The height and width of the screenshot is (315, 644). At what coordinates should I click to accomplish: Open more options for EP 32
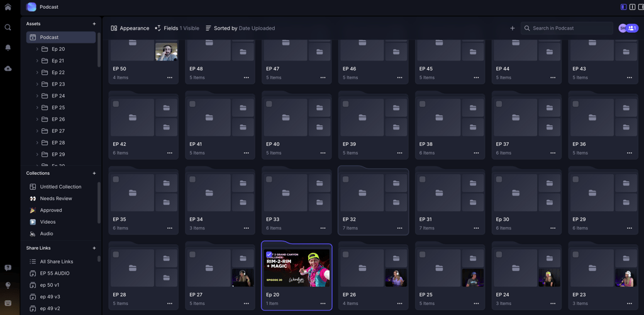(x=399, y=228)
